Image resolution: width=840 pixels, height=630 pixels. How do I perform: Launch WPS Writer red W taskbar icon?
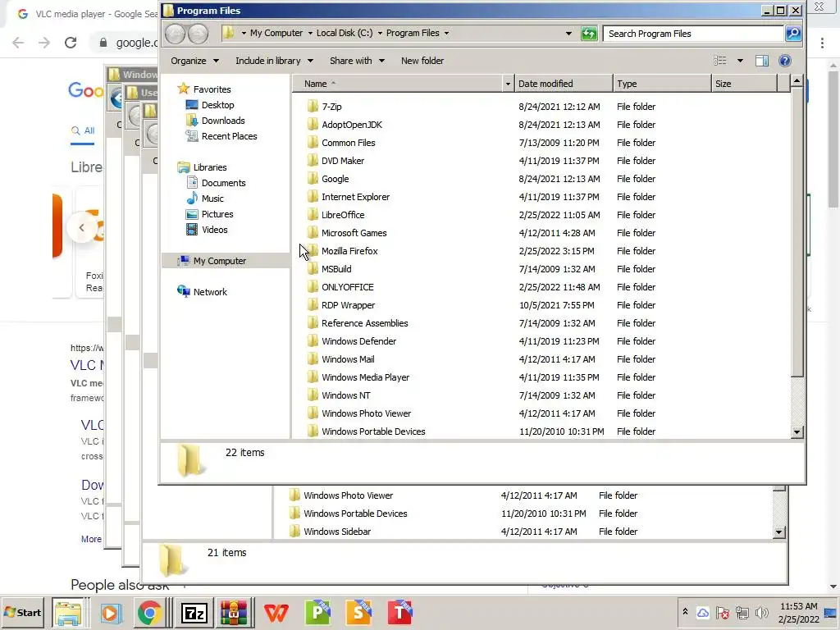coord(276,612)
